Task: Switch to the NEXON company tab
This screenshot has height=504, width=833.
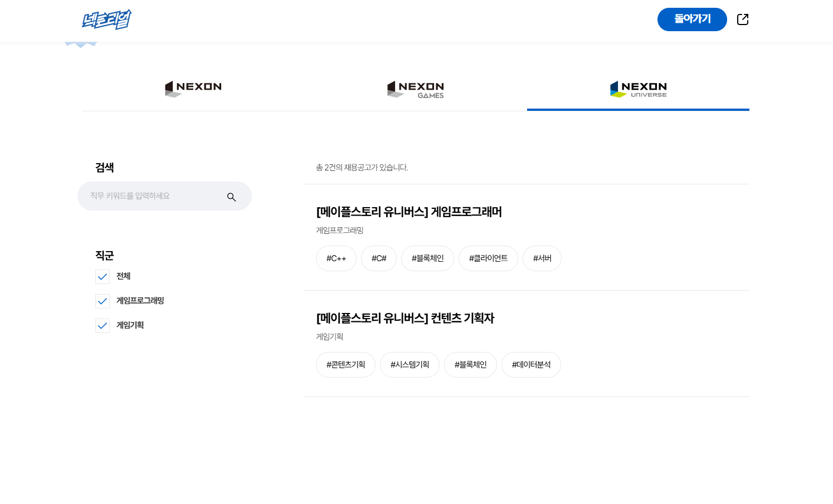Action: pyautogui.click(x=193, y=89)
